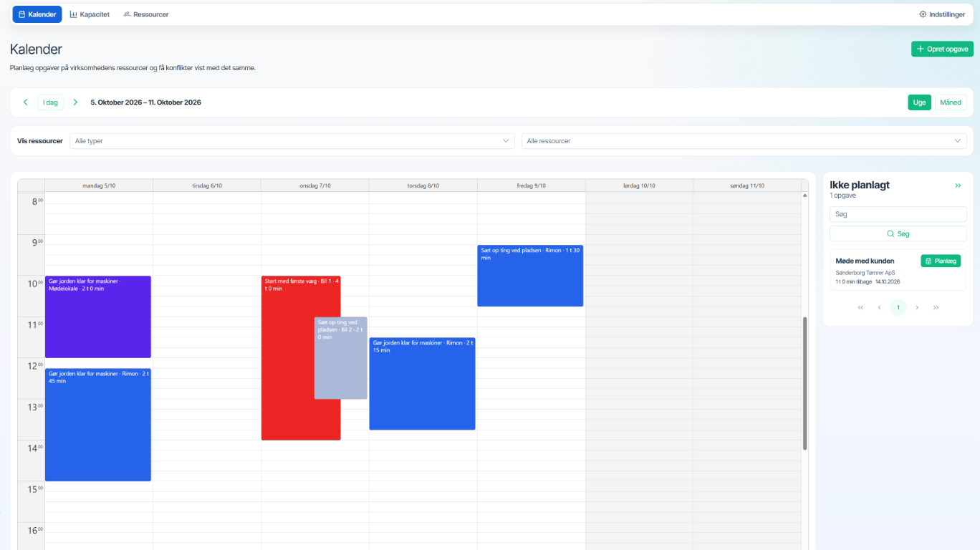The height and width of the screenshot is (550, 980).
Task: Open the Alle typer dropdown
Action: tap(292, 141)
